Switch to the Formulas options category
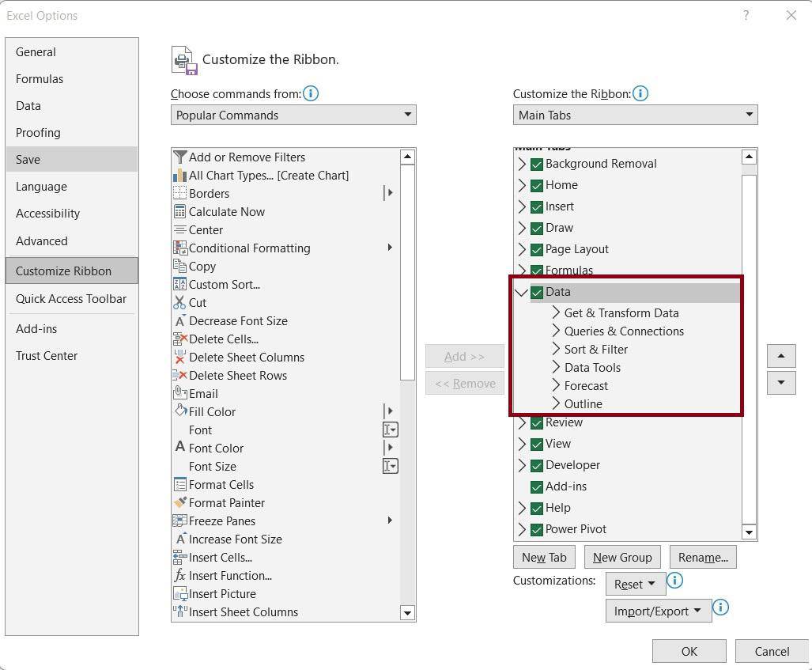The height and width of the screenshot is (670, 812). click(x=72, y=79)
